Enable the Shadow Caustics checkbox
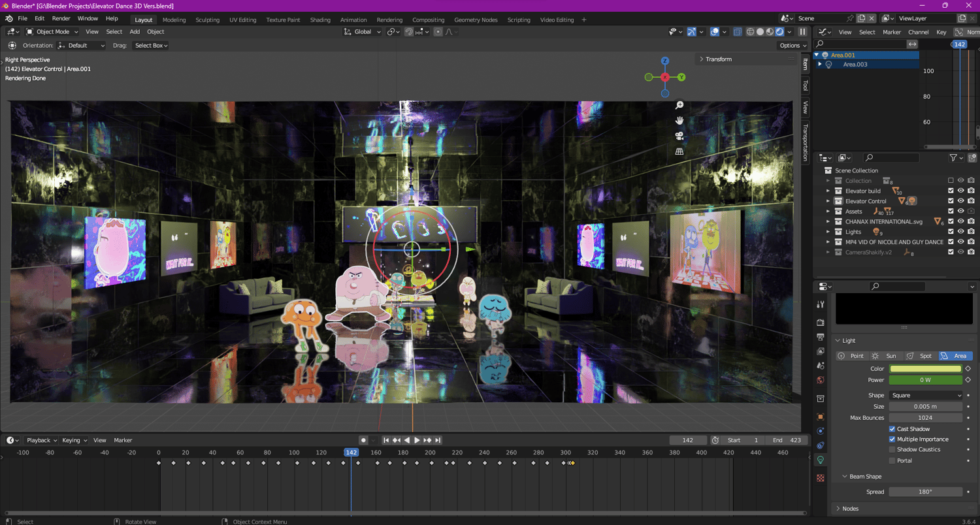 (892, 450)
